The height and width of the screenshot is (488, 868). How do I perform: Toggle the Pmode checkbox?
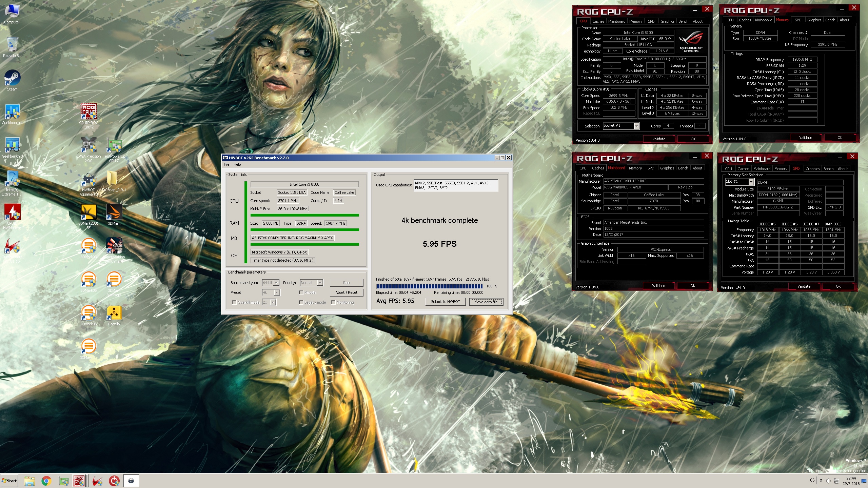[301, 292]
